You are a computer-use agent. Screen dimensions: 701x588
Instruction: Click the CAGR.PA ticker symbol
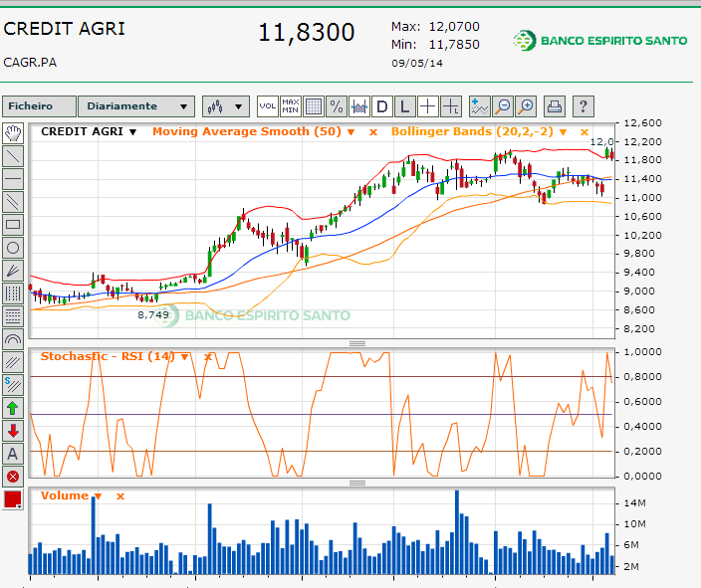(x=30, y=62)
